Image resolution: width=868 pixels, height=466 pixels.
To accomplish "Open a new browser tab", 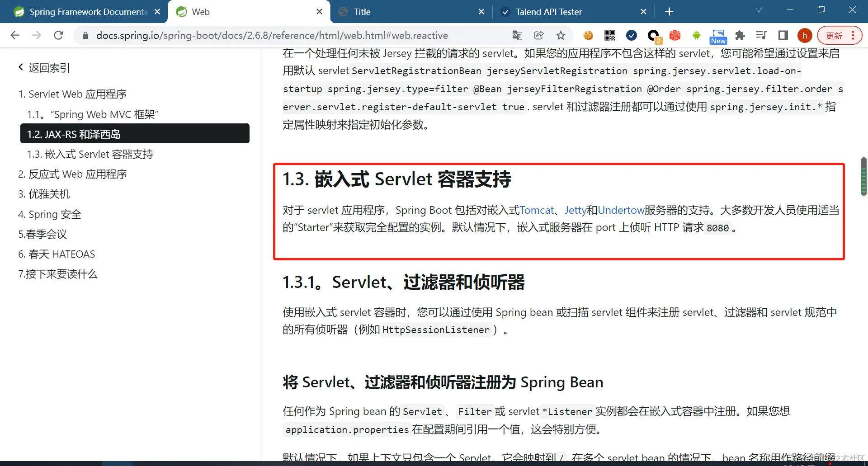I will coord(670,12).
